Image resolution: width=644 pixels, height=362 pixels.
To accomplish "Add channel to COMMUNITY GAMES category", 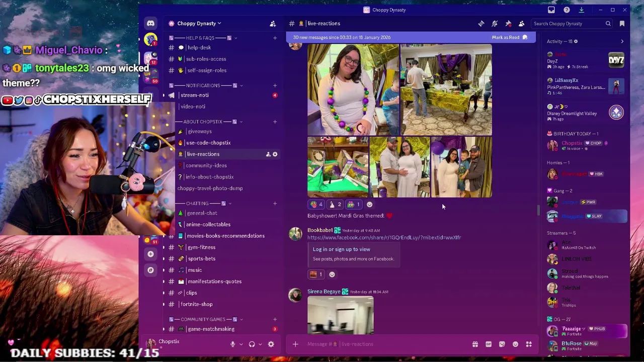I will [x=275, y=319].
